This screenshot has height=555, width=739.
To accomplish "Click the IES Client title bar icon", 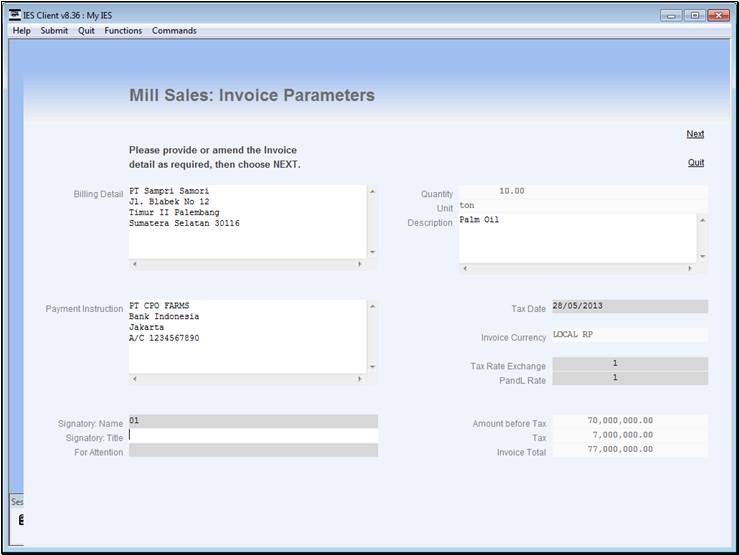I will tap(15, 15).
